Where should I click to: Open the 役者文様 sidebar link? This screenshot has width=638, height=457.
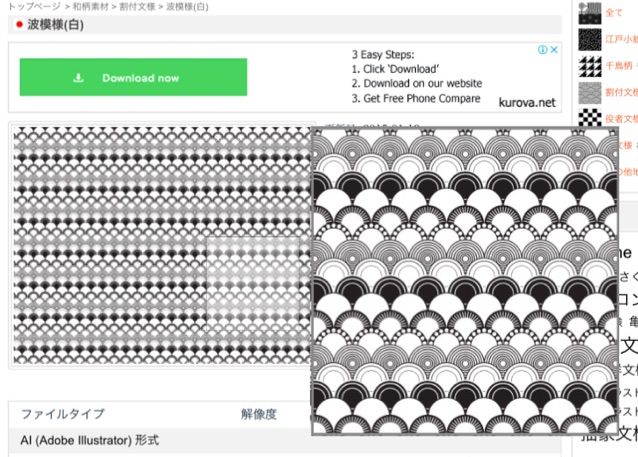pyautogui.click(x=622, y=119)
